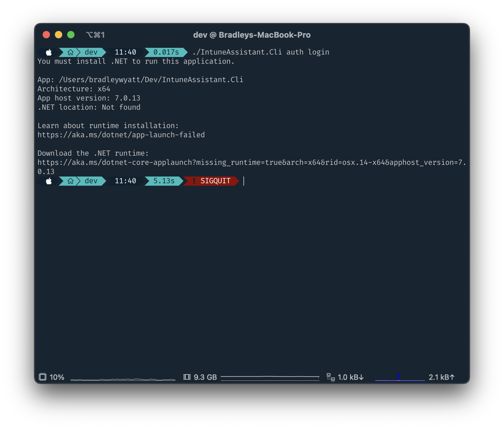Click the 11:40 time in second prompt

pyautogui.click(x=125, y=181)
